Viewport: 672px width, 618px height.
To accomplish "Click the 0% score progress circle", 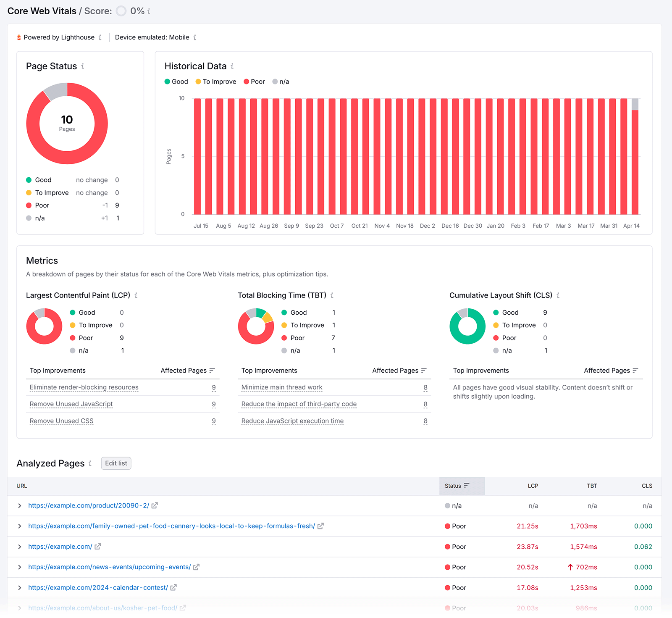I will [x=121, y=11].
